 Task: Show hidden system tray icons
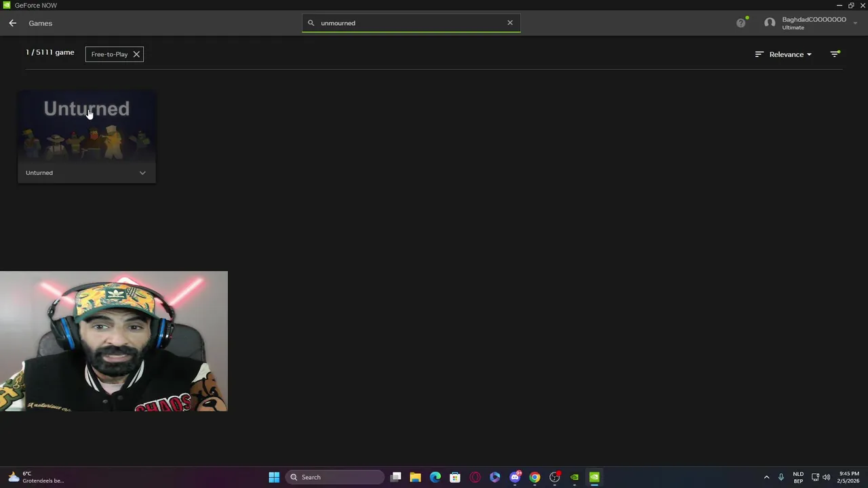coord(766,477)
